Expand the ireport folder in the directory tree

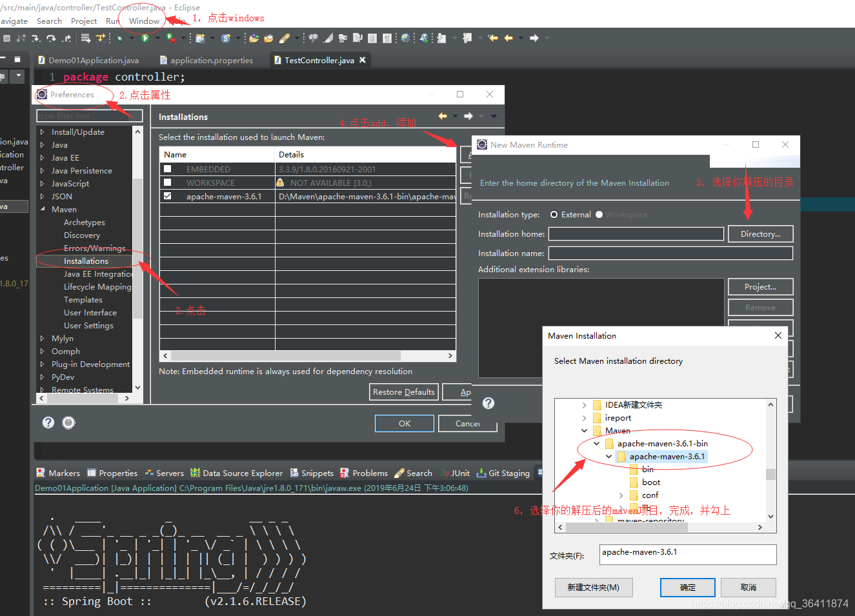click(585, 418)
